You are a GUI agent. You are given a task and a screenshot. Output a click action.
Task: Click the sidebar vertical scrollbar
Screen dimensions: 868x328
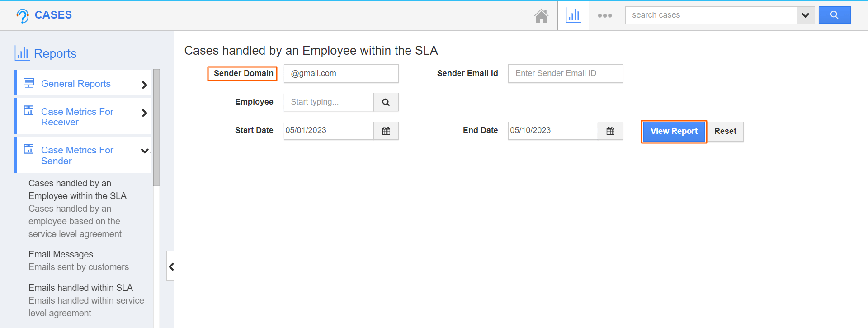(156, 127)
